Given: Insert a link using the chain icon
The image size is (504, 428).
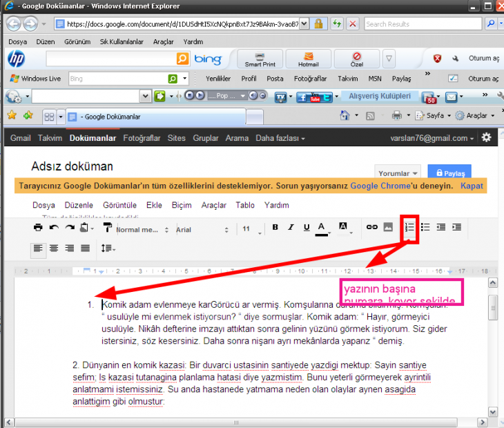Looking at the screenshot, I should (x=371, y=227).
